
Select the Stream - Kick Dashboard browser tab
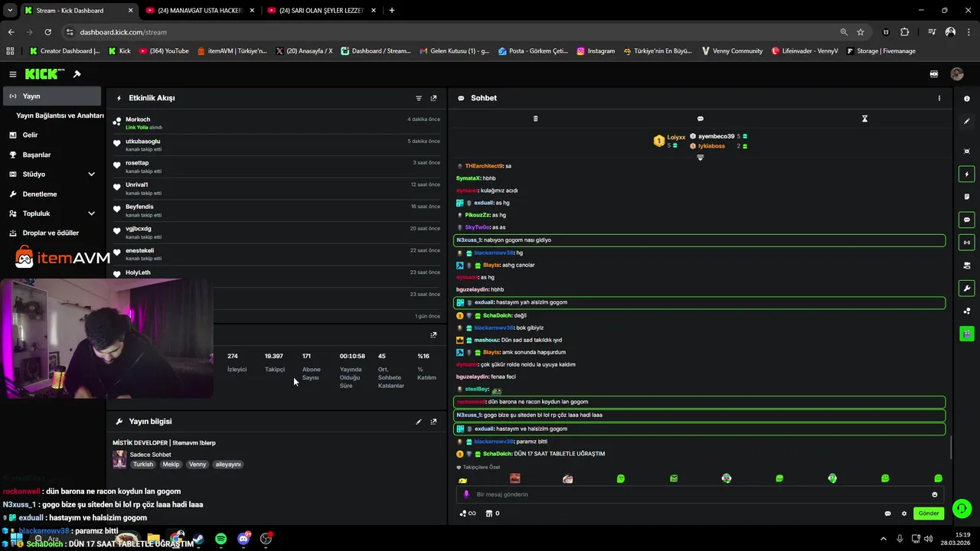78,11
